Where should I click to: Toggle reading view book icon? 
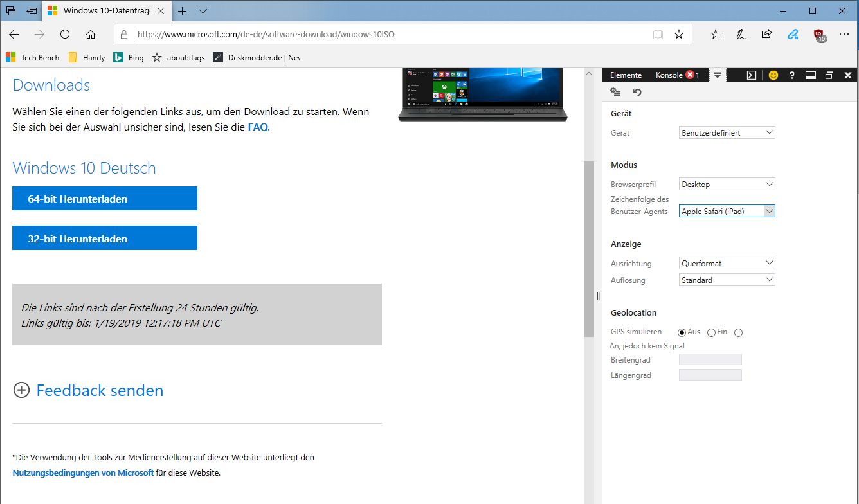658,35
